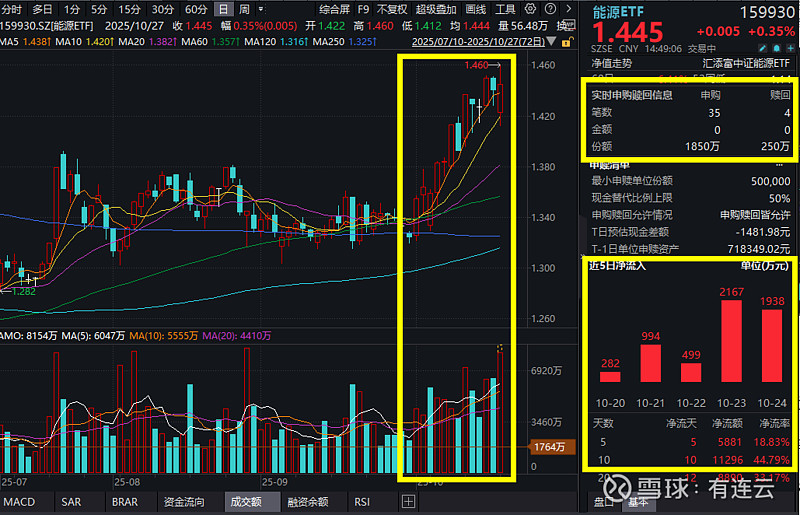Click the 10-22 net inflow bar 499

pyautogui.click(x=691, y=373)
